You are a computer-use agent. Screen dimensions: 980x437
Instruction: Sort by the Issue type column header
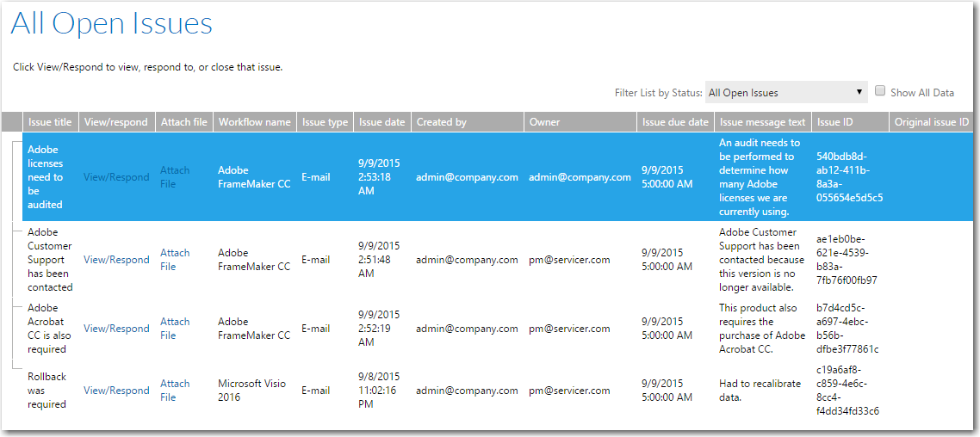[x=325, y=122]
